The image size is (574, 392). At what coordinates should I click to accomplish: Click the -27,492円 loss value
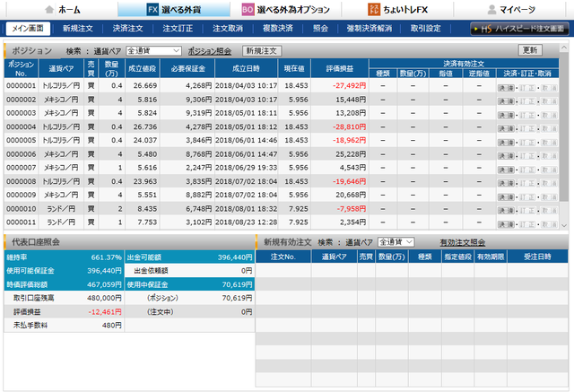pos(349,85)
